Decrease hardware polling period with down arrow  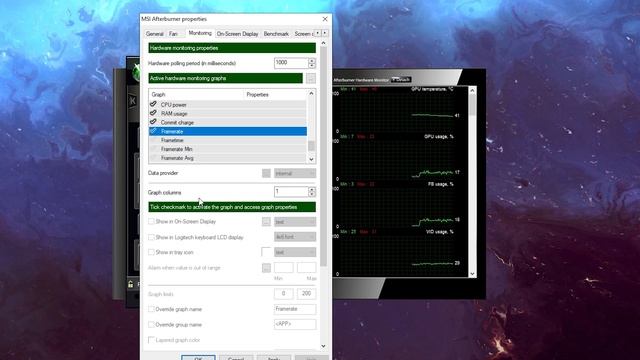pyautogui.click(x=312, y=65)
